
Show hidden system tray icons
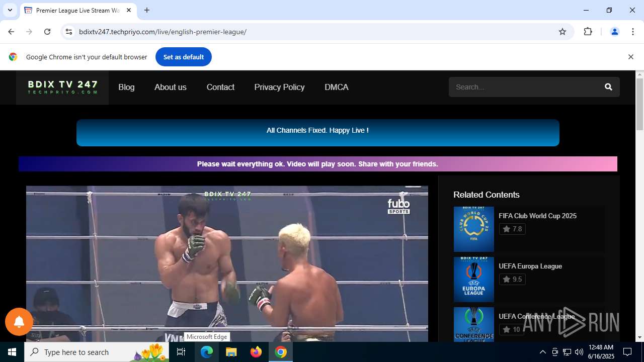(542, 352)
